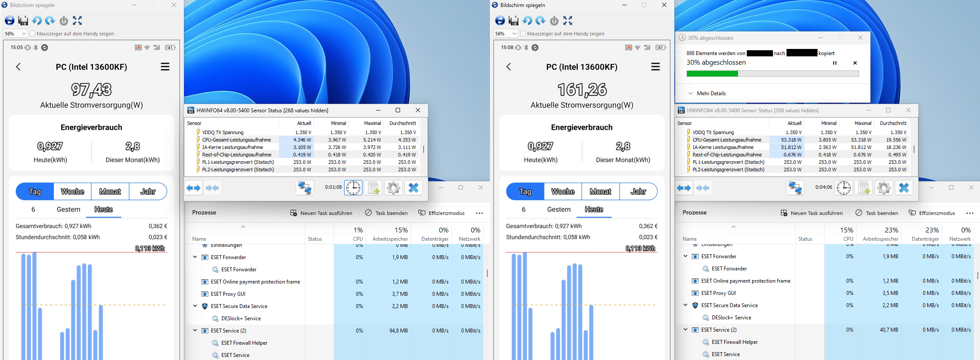Open gear settings in HWiNFO with timer 0:01:08
This screenshot has width=980, height=360.
393,188
